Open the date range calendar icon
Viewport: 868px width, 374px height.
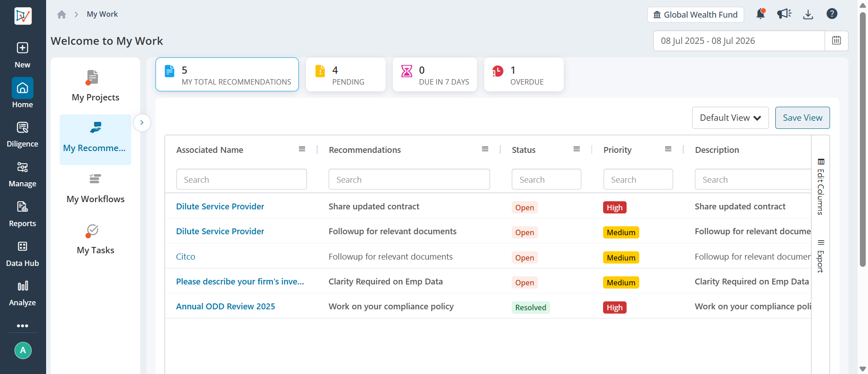(x=836, y=41)
